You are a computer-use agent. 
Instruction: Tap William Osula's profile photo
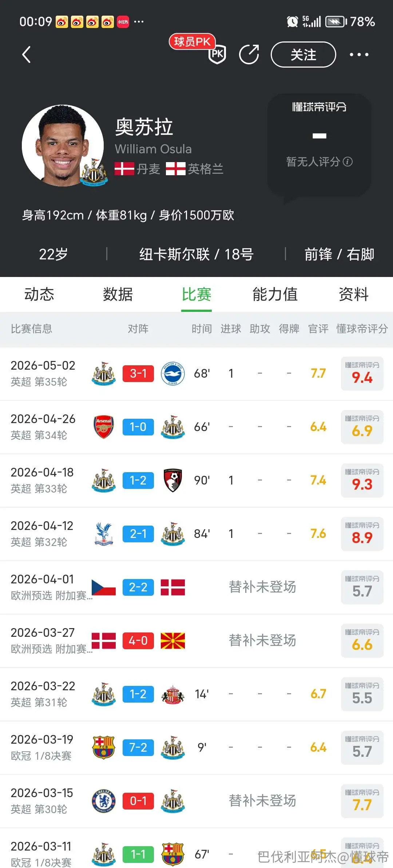pyautogui.click(x=63, y=146)
